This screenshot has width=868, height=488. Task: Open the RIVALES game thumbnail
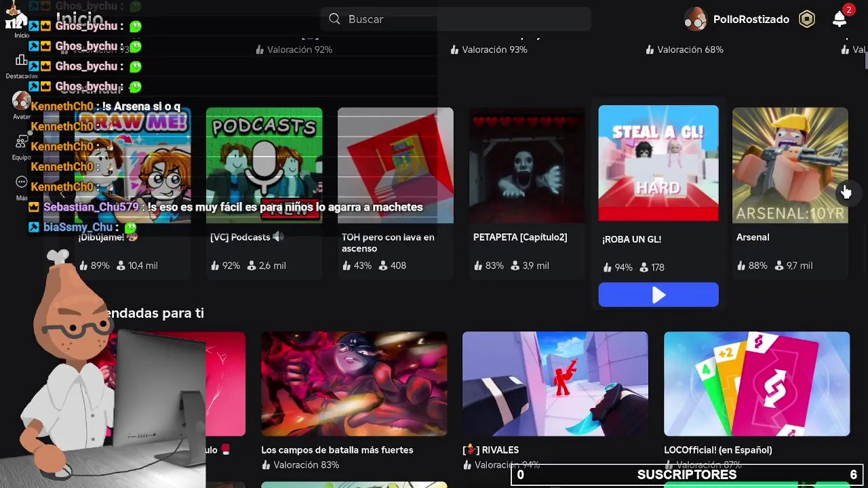pos(555,384)
